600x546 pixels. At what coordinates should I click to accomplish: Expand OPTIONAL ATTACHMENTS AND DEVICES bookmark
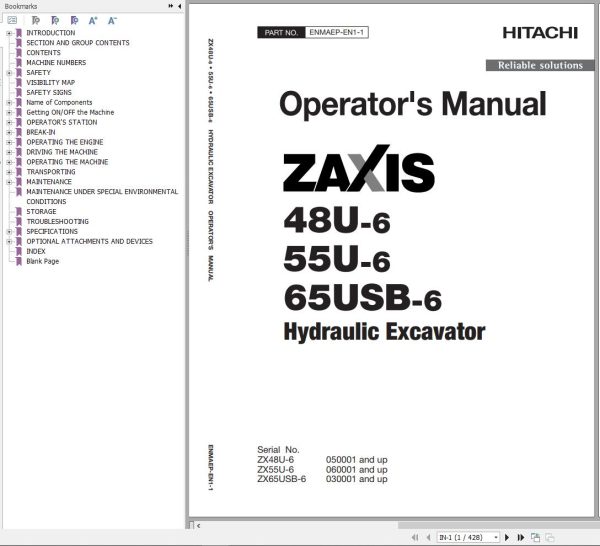click(x=9, y=242)
